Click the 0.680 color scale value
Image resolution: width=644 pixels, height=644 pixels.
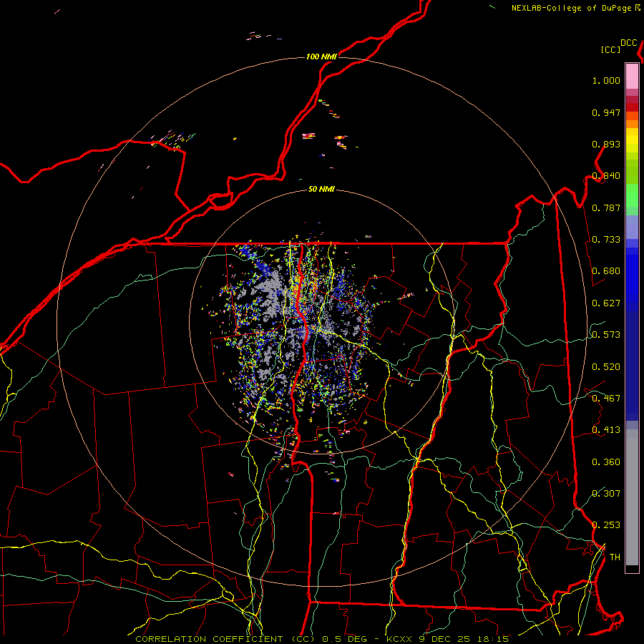[x=606, y=271]
